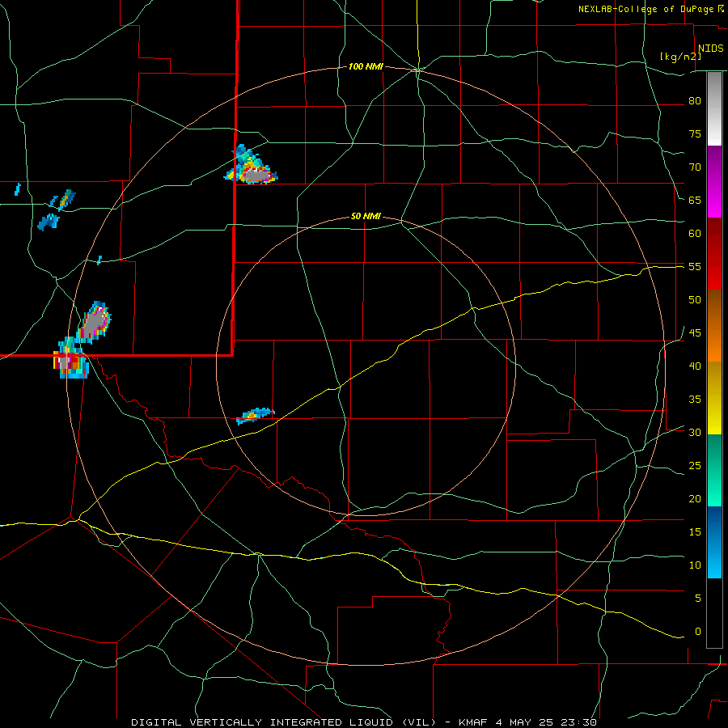Click the gray-core storm cell above the thick horizontal red line
The height and width of the screenshot is (728, 728).
95,321
